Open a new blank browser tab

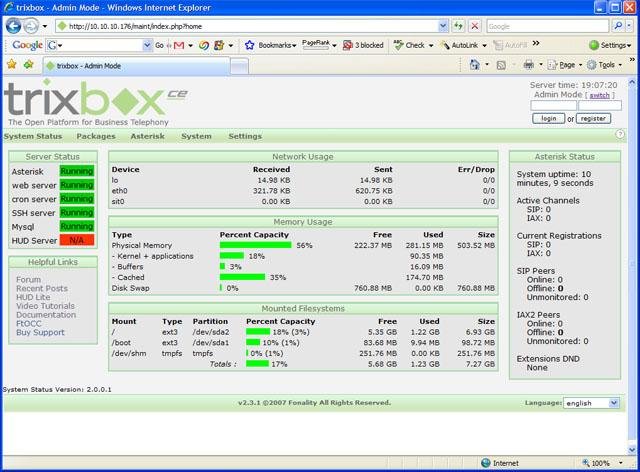[239, 66]
